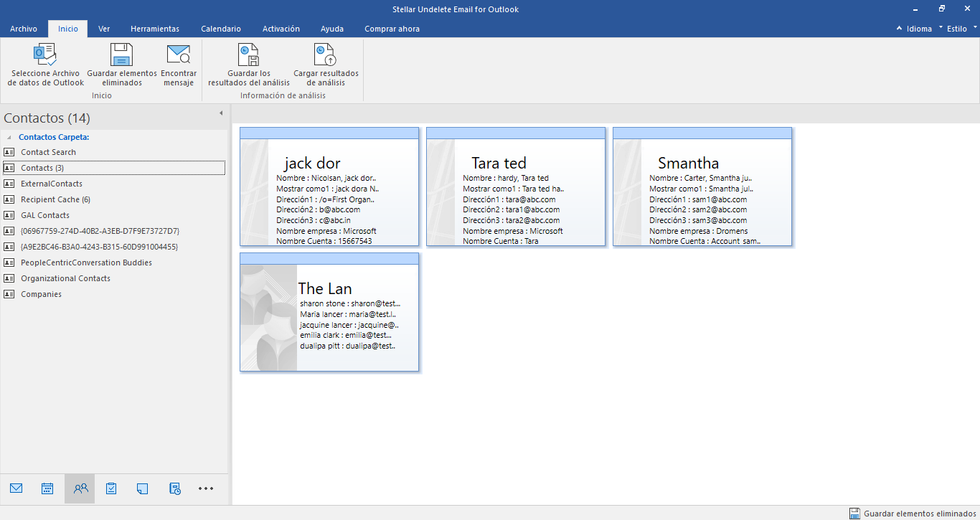Open the Calendario tab
The width and height of the screenshot is (980, 520).
(221, 29)
